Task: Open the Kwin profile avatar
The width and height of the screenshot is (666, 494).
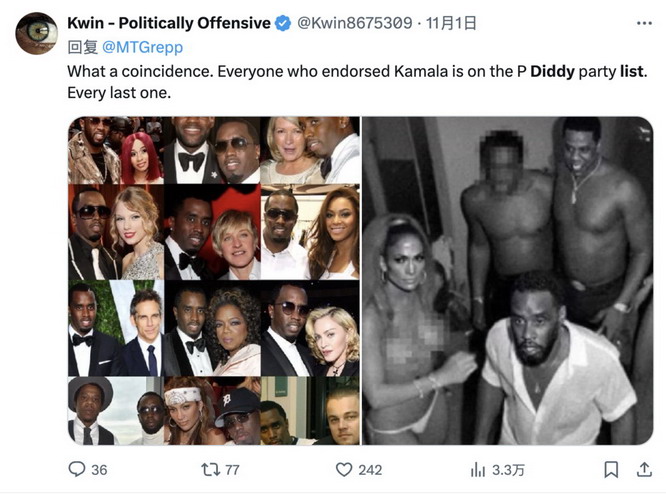Action: point(36,33)
